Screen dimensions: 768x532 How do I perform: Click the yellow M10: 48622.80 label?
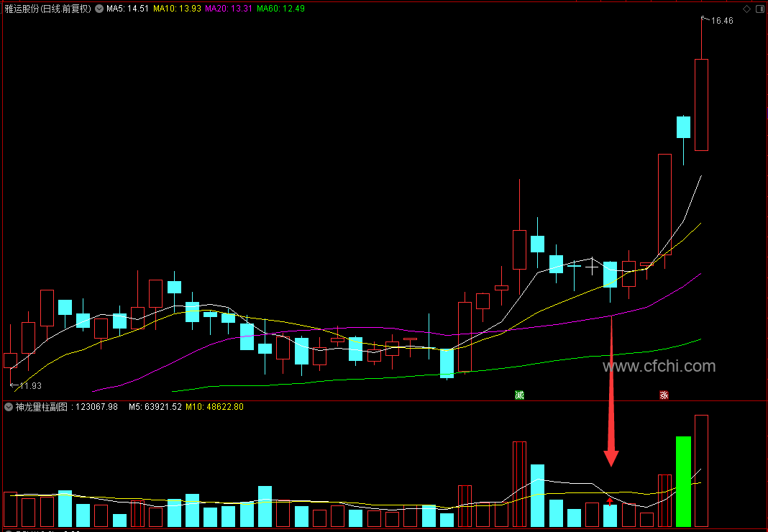tap(214, 407)
